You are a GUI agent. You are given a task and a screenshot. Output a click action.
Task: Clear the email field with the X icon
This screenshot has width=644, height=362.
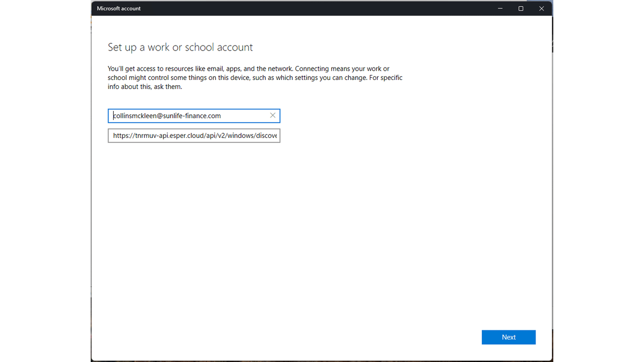(273, 115)
